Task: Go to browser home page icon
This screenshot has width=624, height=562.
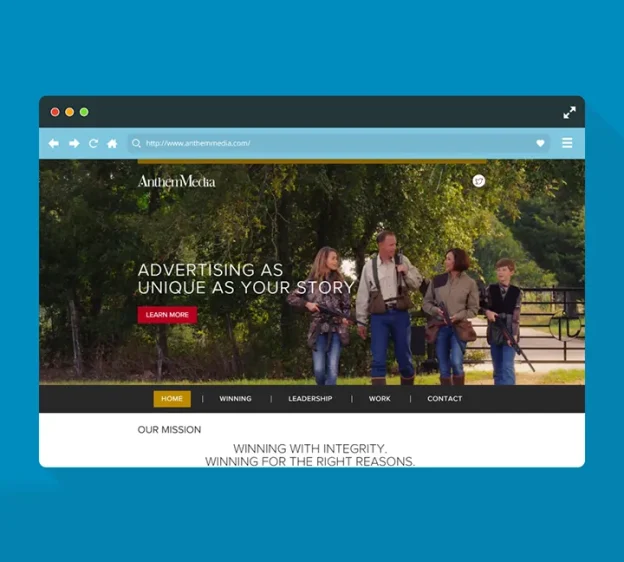Action: pyautogui.click(x=112, y=143)
